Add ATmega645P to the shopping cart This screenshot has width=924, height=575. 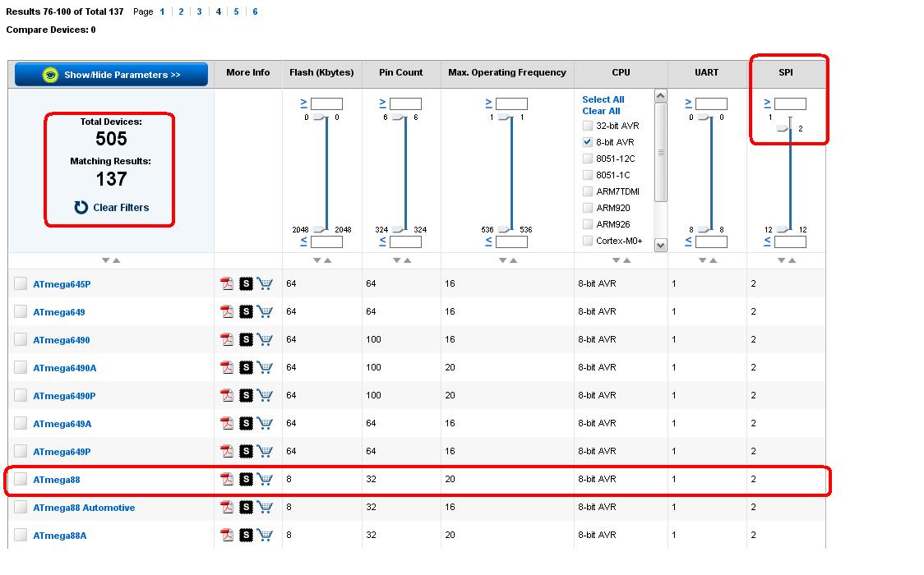[x=266, y=283]
